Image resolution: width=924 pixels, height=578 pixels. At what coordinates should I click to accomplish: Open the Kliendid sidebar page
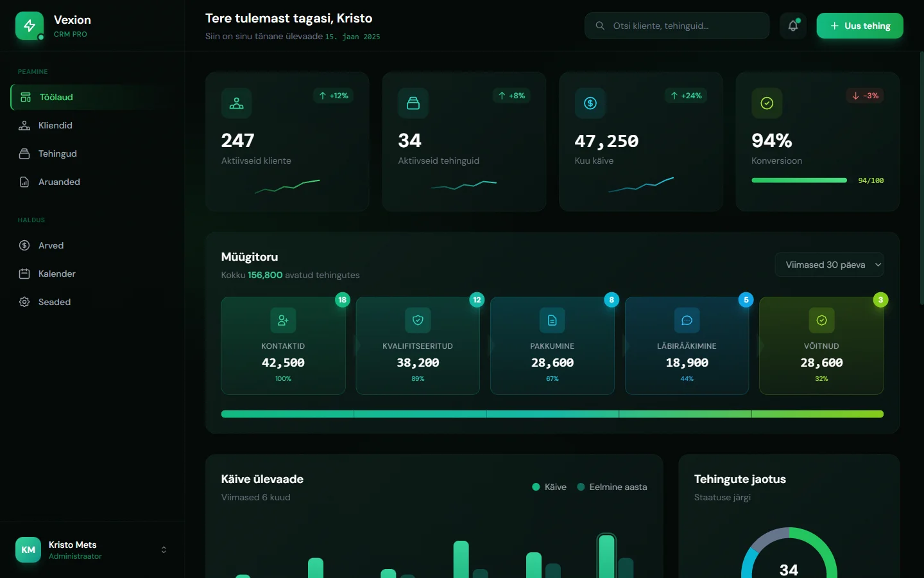tap(55, 125)
